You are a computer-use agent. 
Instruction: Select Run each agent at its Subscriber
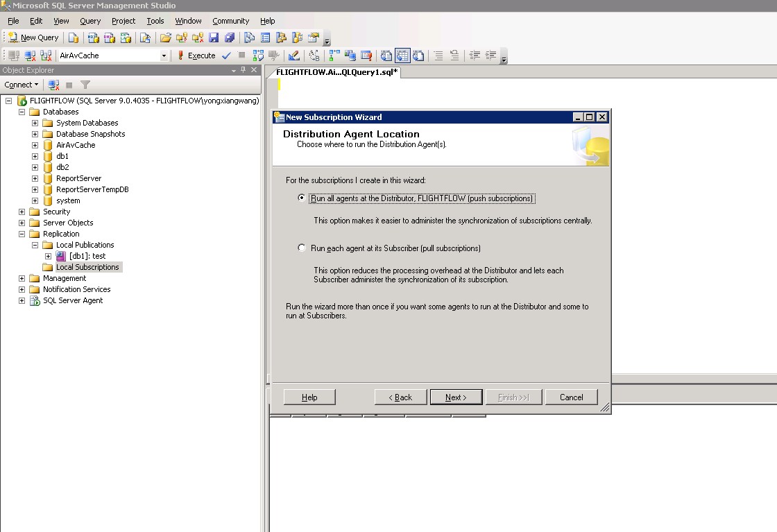click(301, 248)
